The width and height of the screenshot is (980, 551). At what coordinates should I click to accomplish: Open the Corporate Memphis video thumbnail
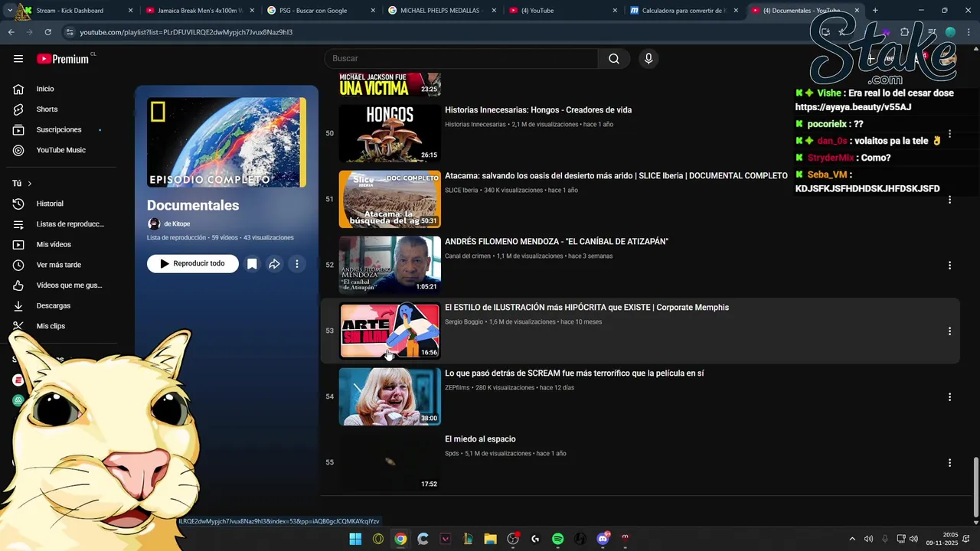tap(390, 331)
